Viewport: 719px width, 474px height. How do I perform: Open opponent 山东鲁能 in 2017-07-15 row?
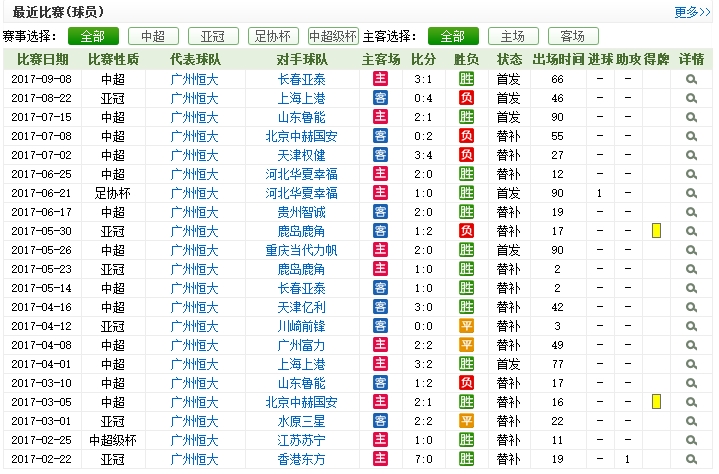point(302,117)
